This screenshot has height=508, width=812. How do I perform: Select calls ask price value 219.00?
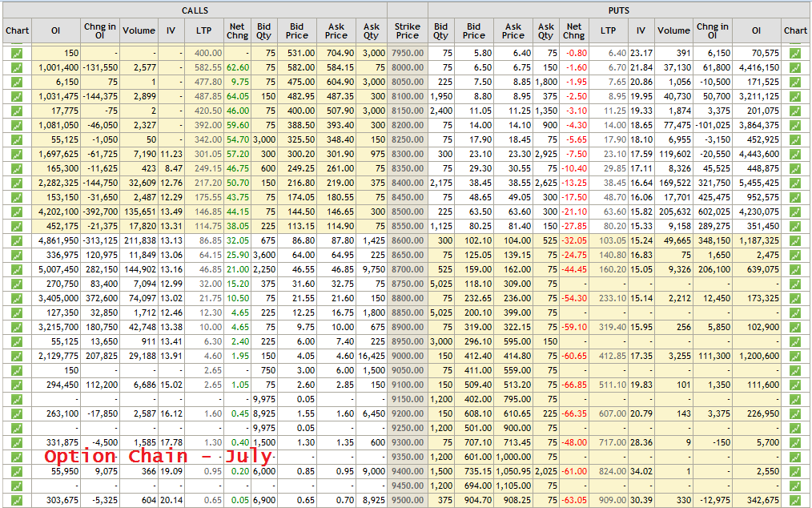[341, 183]
